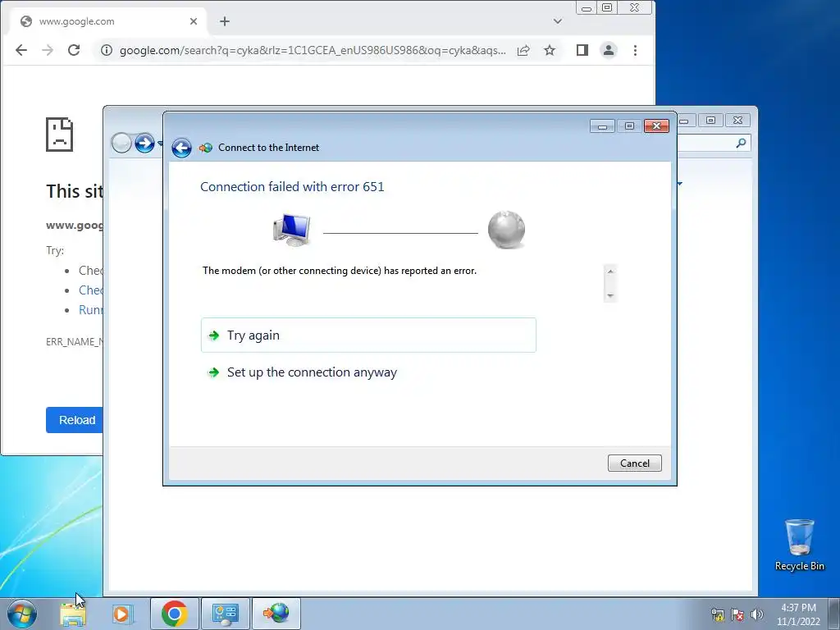Reload the page via the Chrome toolbar icon

click(74, 50)
